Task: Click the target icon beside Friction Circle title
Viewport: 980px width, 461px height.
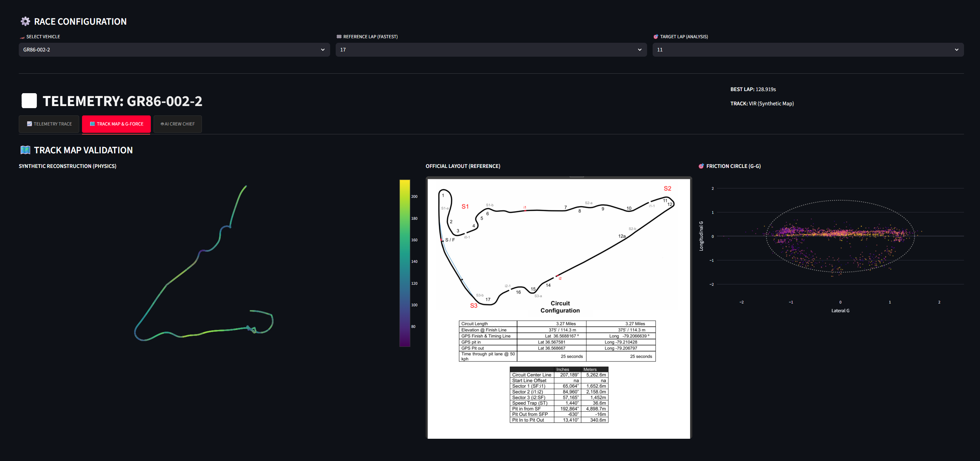Action: tap(701, 166)
